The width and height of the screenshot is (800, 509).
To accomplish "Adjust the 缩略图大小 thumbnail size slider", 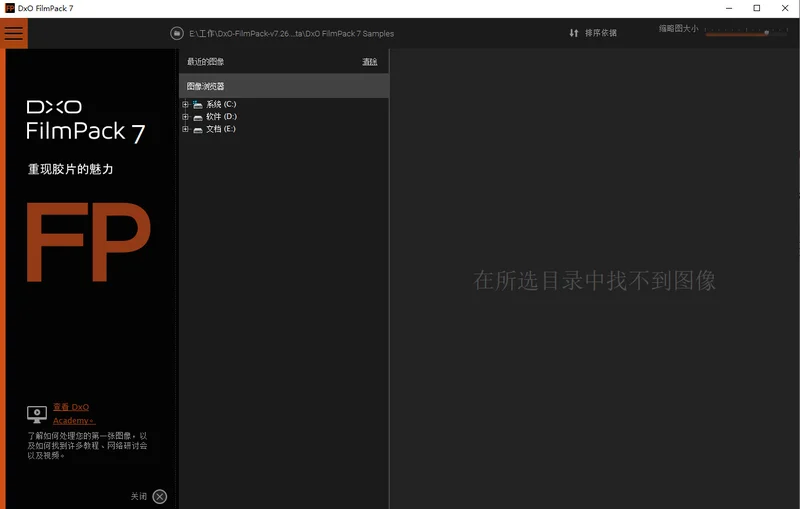I will [746, 32].
